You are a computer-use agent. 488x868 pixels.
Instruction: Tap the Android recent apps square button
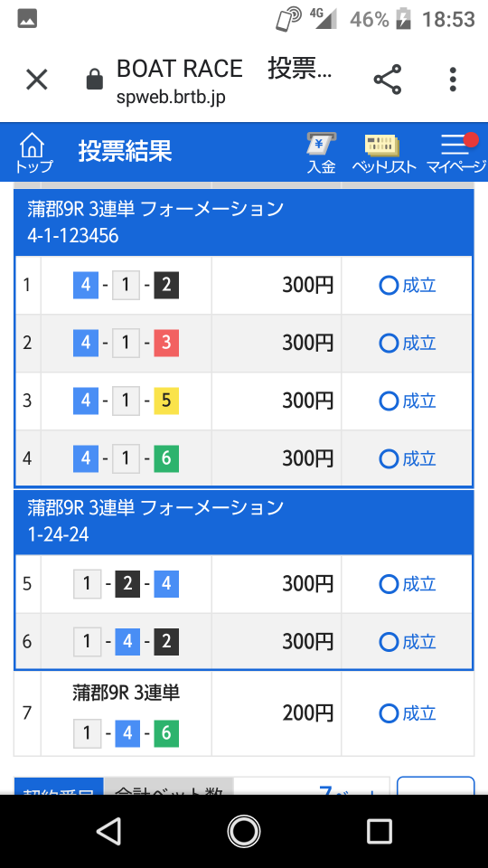pos(380,832)
